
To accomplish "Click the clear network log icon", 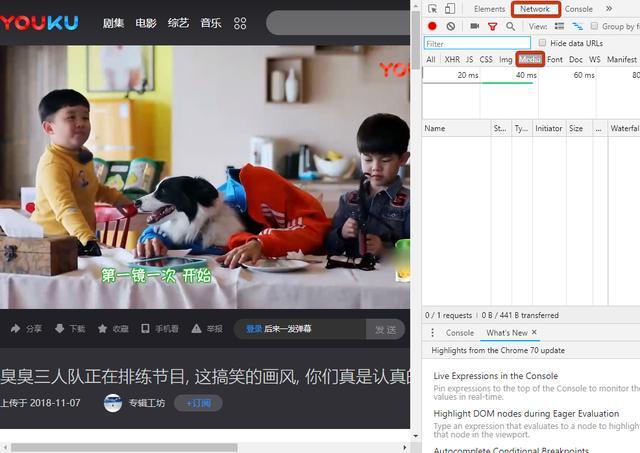I will [x=451, y=26].
